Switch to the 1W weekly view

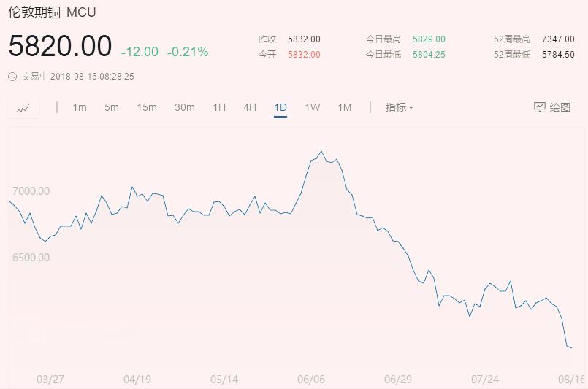(x=313, y=107)
